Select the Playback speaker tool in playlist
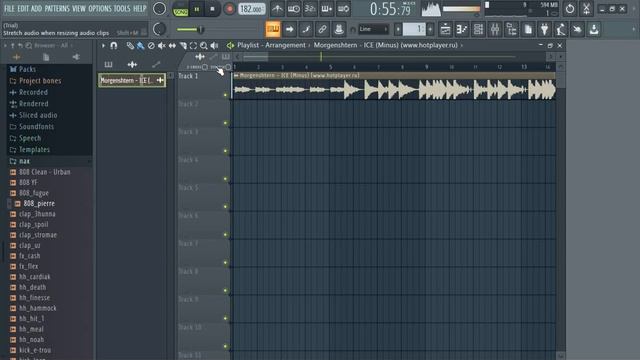The width and height of the screenshot is (640, 360). click(x=214, y=45)
